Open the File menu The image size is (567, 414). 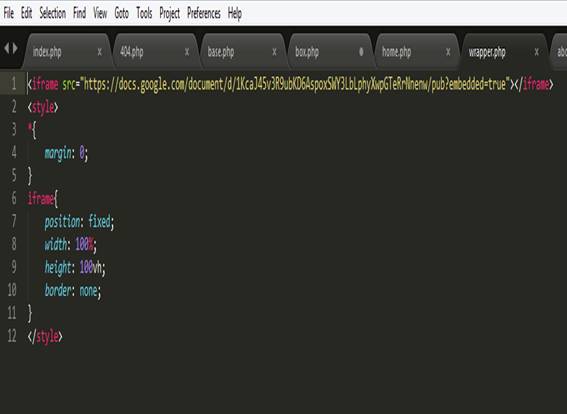(9, 13)
